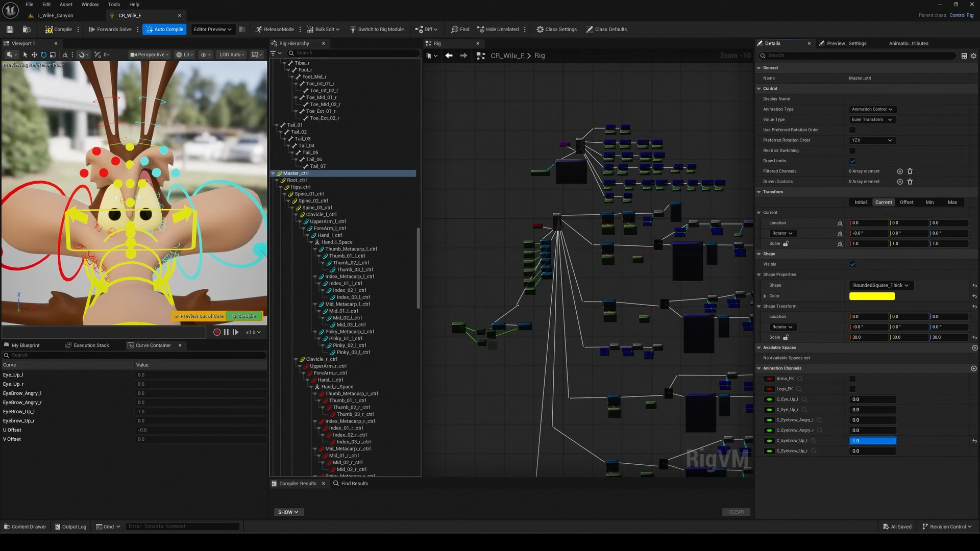980x551 pixels.
Task: Open the Diff dropdown
Action: [x=427, y=30]
